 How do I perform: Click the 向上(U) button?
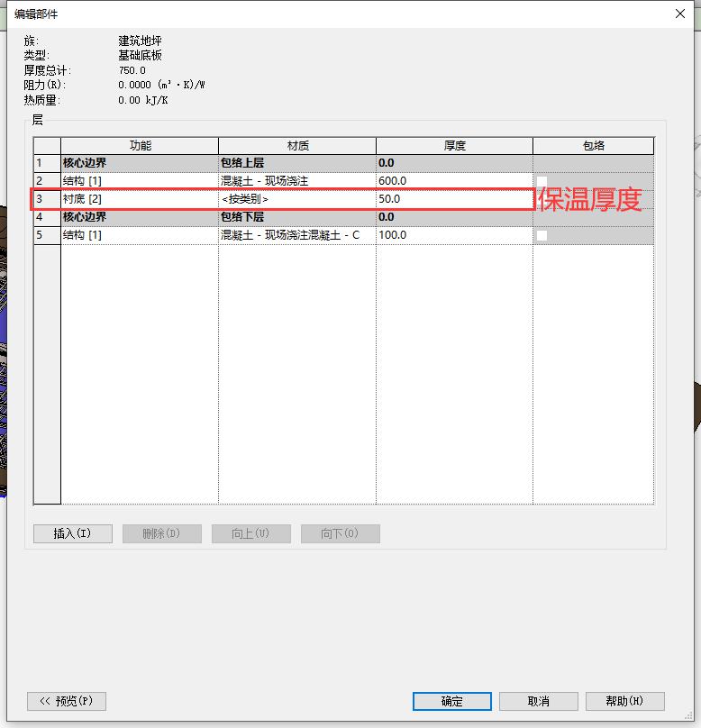251,533
